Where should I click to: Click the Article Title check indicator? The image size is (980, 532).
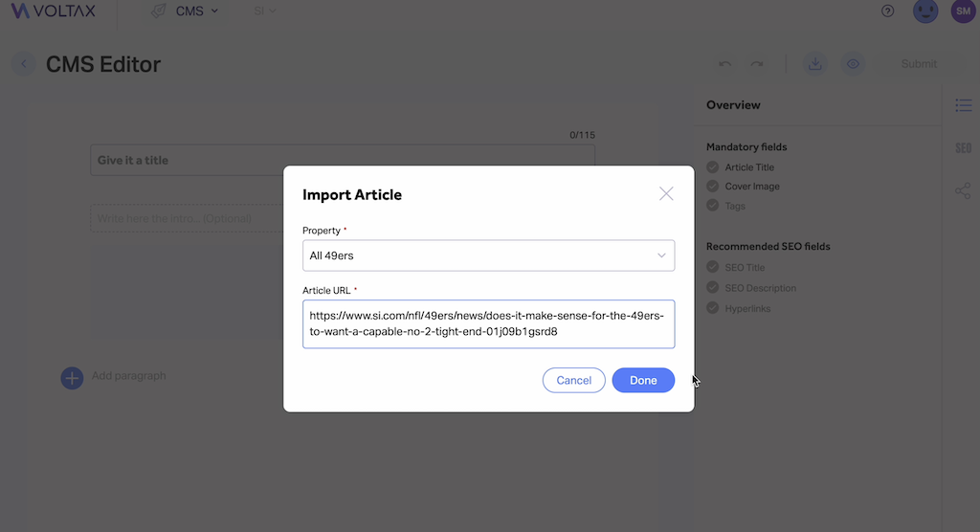712,166
